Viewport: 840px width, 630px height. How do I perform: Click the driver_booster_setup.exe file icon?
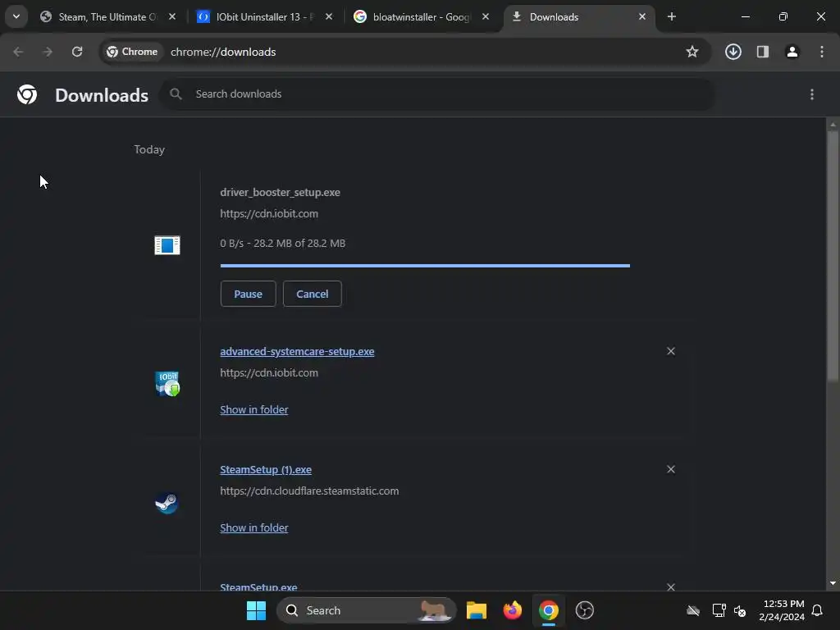coord(167,245)
